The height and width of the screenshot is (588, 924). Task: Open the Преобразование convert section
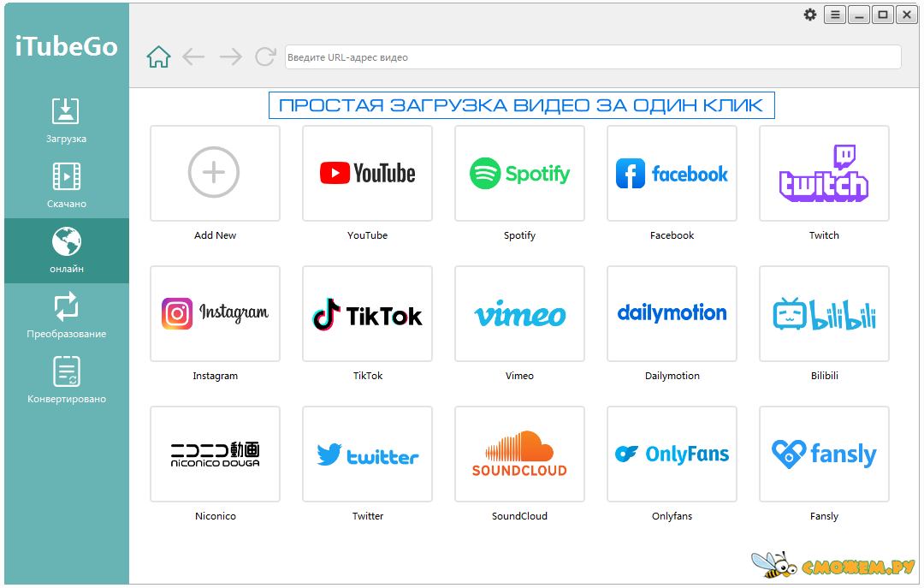point(66,316)
